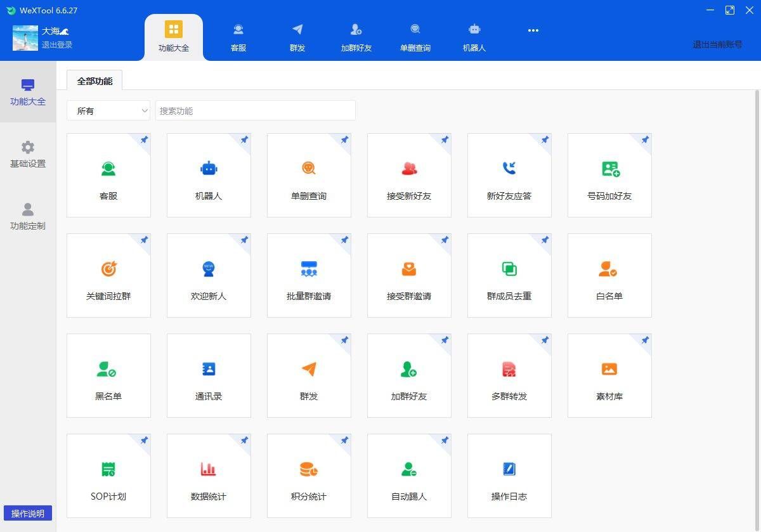The width and height of the screenshot is (761, 532).
Task: Open the 关键词拉群 feature tile
Action: pos(108,276)
